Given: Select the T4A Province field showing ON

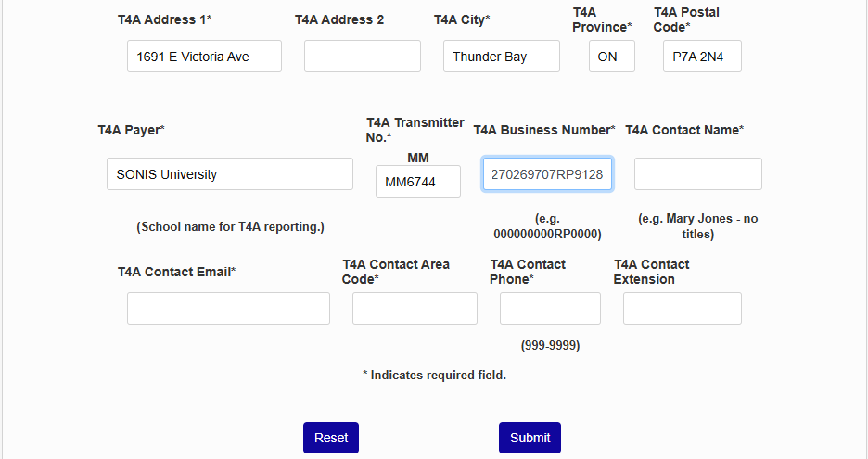Looking at the screenshot, I should click(611, 57).
